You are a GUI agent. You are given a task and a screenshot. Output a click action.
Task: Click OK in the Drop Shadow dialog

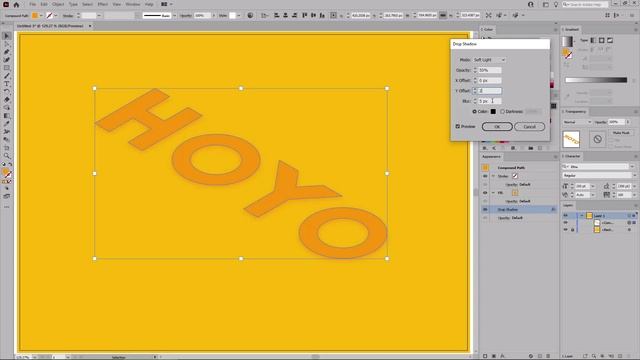pos(497,127)
